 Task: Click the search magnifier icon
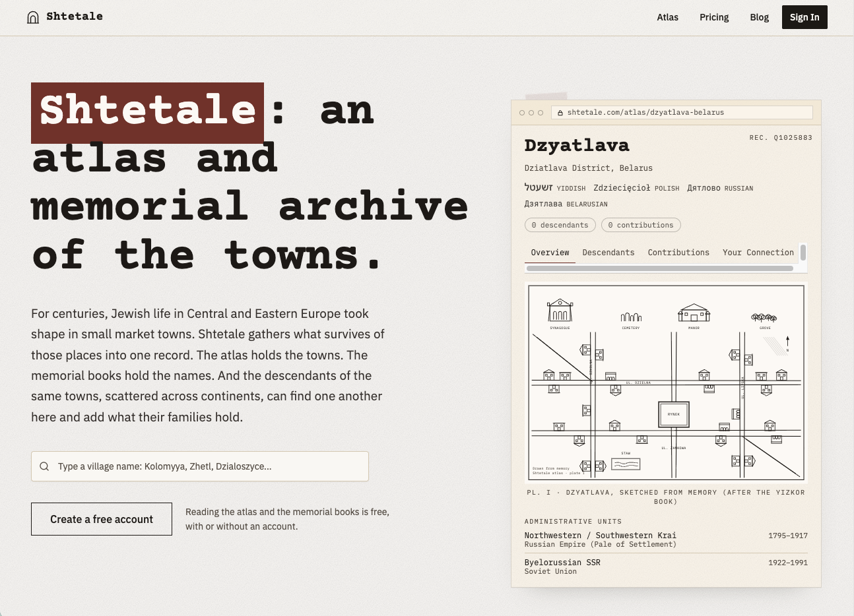[44, 466]
